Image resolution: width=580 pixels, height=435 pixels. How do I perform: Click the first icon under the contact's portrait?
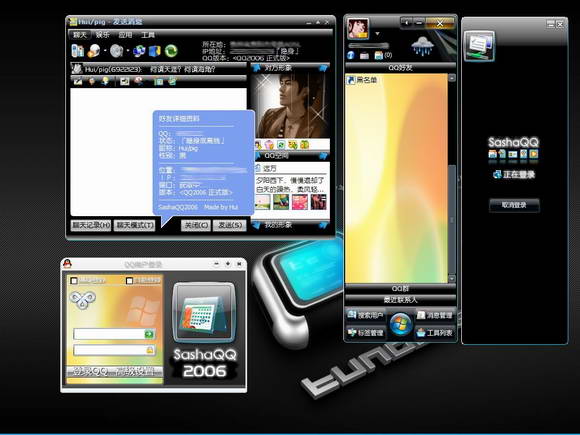(x=258, y=145)
